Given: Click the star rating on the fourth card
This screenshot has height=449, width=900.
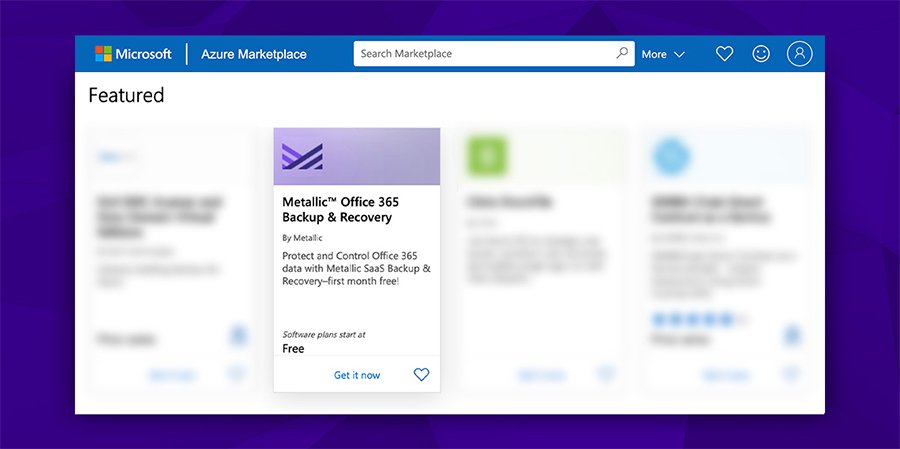Looking at the screenshot, I should (x=699, y=319).
